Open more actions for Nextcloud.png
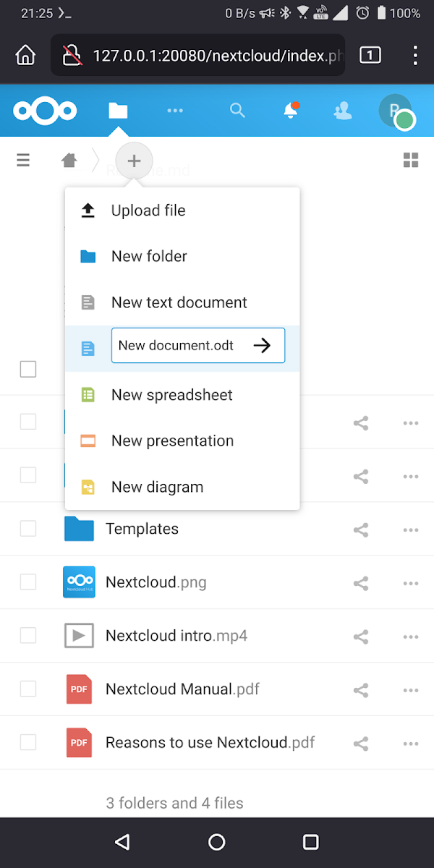The image size is (434, 868). [411, 583]
